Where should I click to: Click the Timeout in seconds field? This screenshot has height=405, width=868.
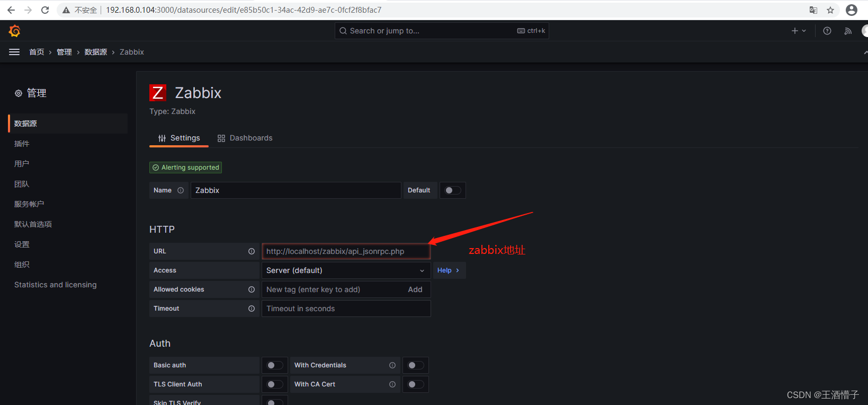coord(346,309)
